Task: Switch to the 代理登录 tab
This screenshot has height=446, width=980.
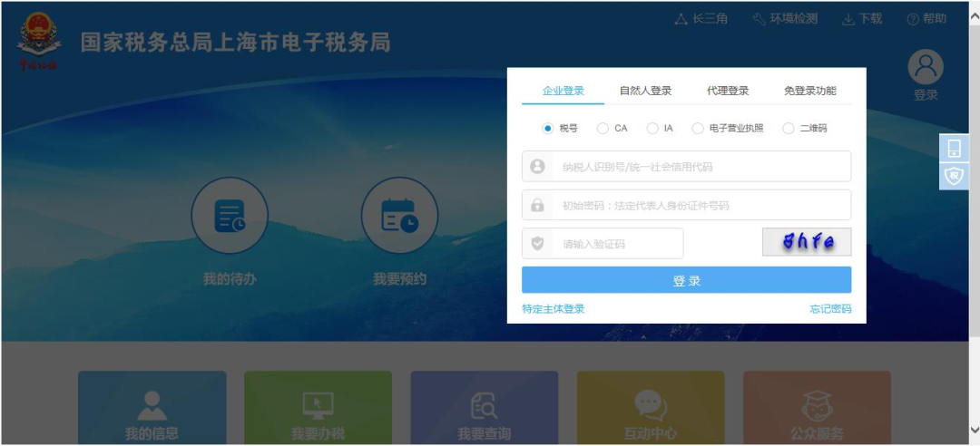Action: (728, 91)
